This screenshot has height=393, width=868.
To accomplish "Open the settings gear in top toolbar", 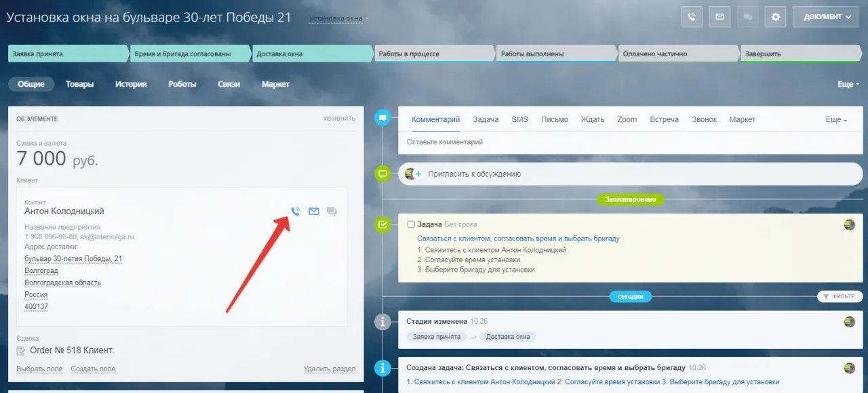I will coord(775,17).
